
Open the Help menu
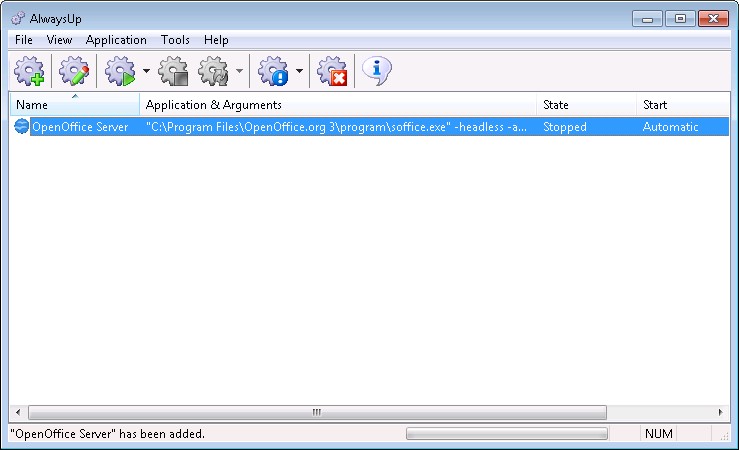point(216,40)
